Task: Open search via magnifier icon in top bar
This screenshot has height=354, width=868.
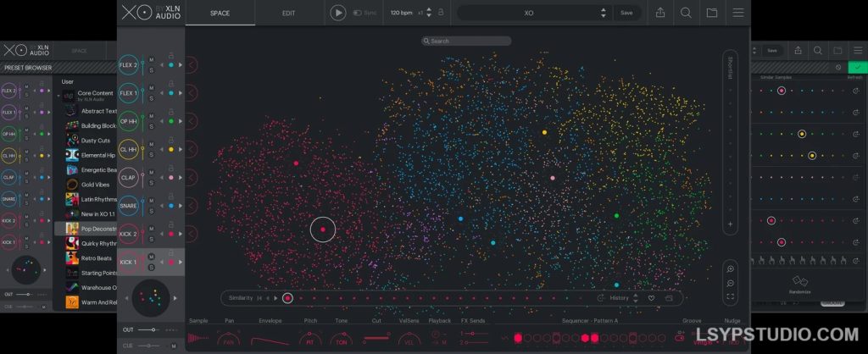Action: click(686, 13)
